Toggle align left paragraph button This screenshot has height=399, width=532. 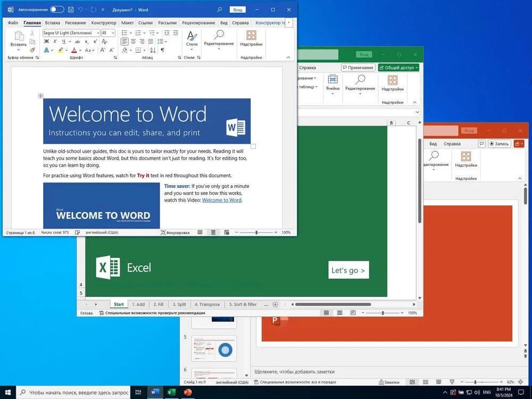click(x=124, y=41)
